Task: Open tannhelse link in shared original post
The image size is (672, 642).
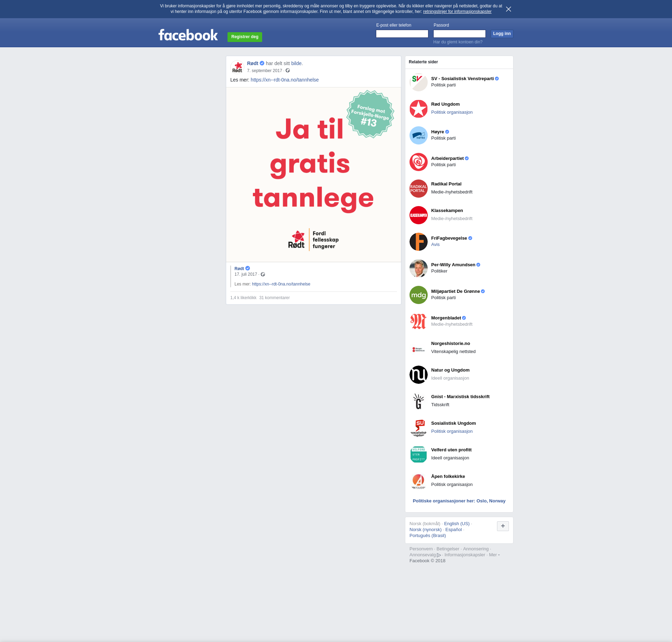Action: click(281, 284)
